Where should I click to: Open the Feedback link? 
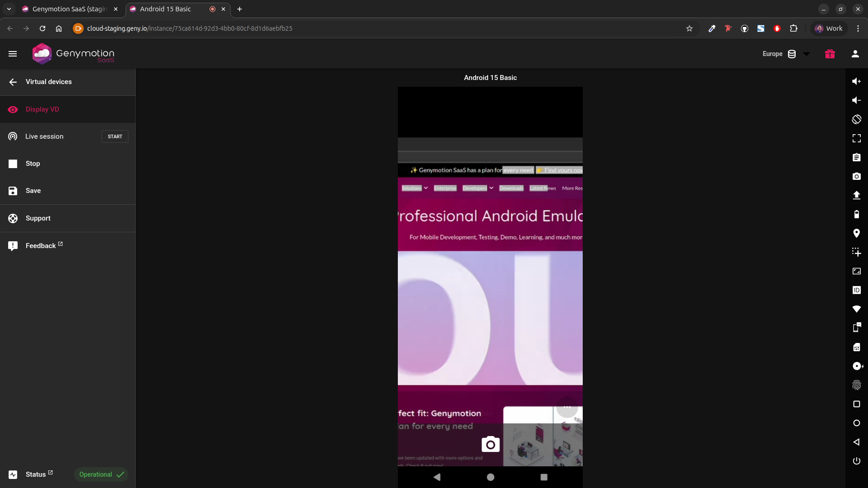coord(68,246)
